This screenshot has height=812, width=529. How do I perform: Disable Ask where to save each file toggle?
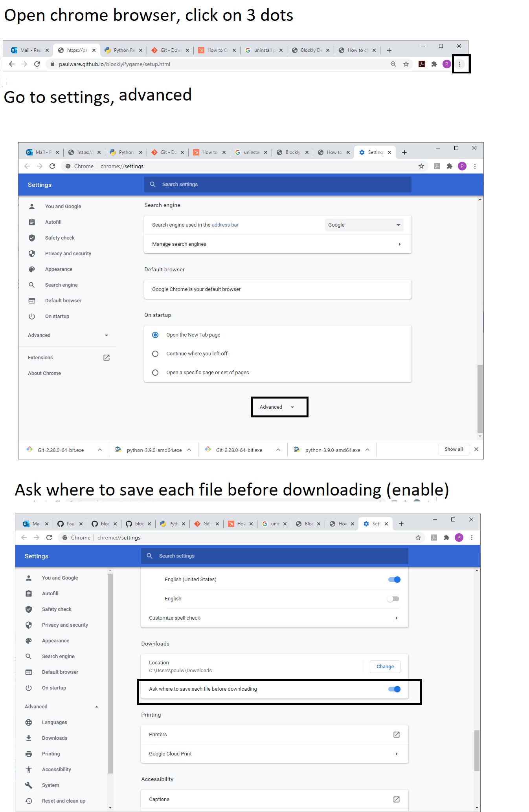394,689
